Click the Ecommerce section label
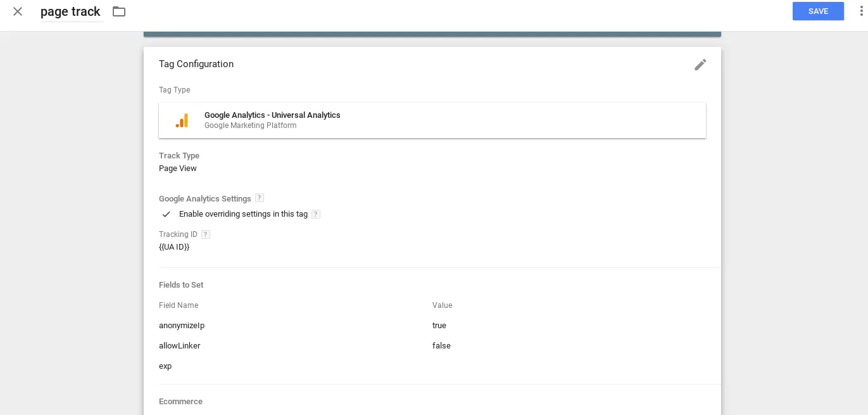868x415 pixels. (x=181, y=402)
